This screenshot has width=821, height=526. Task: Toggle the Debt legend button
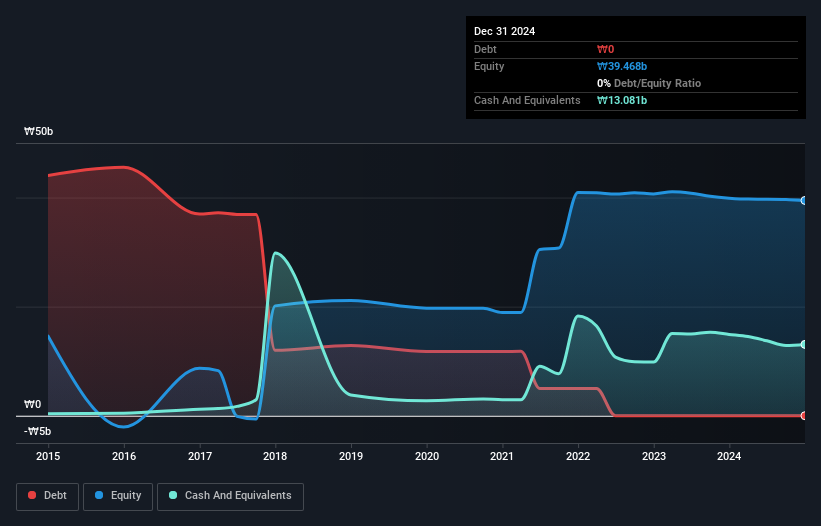(48, 496)
